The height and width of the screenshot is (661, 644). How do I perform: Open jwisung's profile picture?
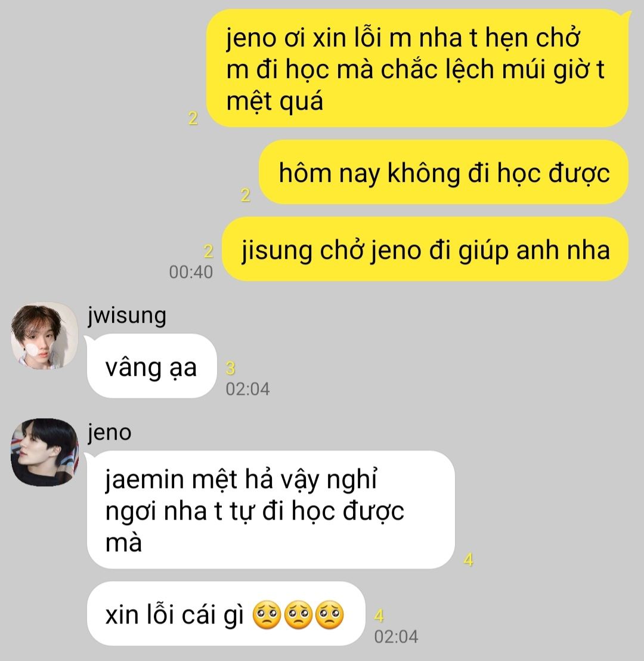click(44, 335)
